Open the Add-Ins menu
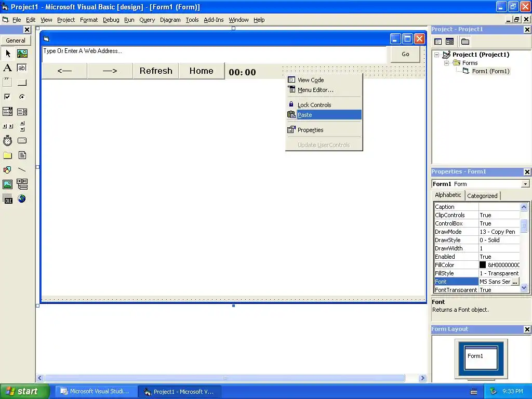Viewport: 532px width, 399px height. tap(214, 20)
